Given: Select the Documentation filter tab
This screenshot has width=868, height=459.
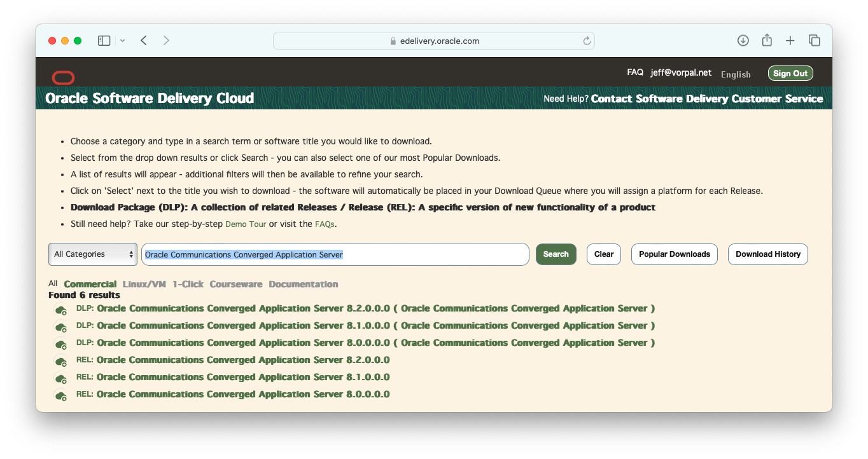Looking at the screenshot, I should coord(303,284).
